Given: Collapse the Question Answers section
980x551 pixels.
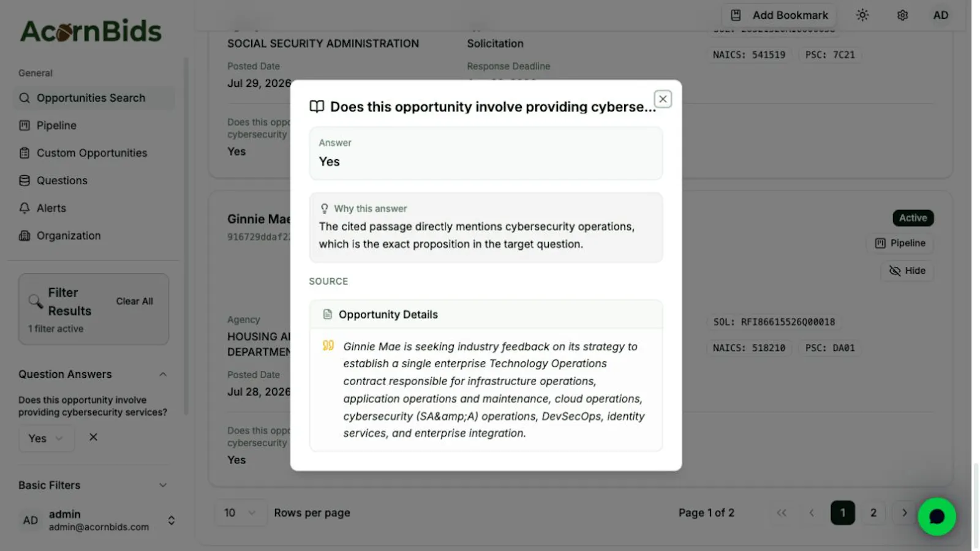Looking at the screenshot, I should (x=163, y=374).
